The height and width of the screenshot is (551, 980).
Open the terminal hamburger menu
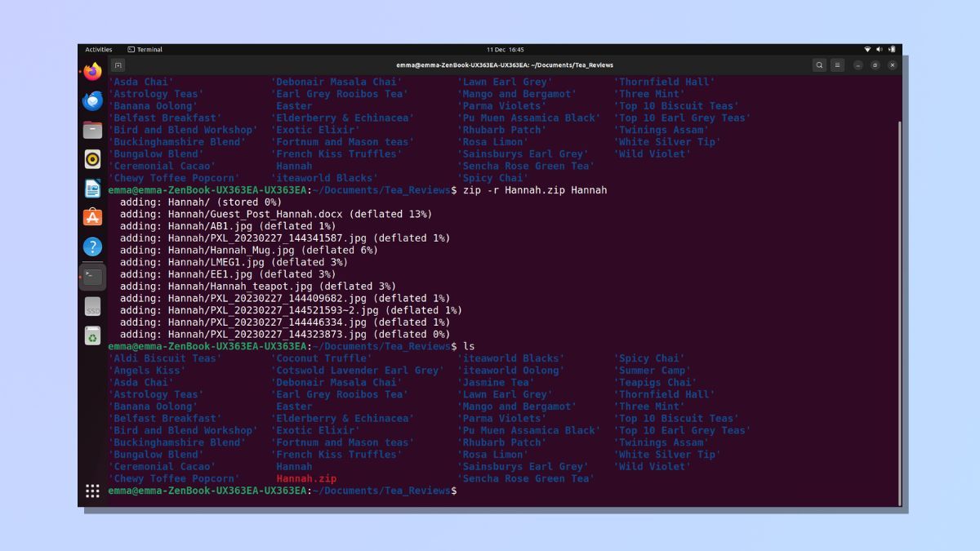(838, 64)
